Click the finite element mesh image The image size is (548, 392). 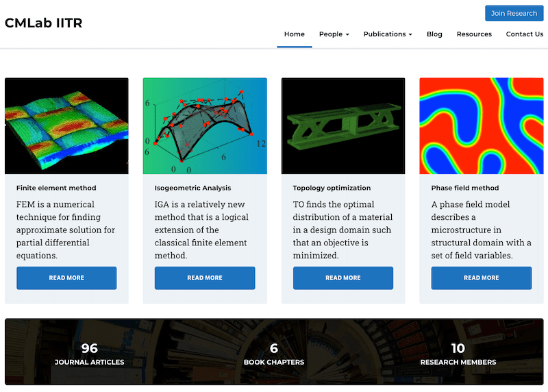66,126
